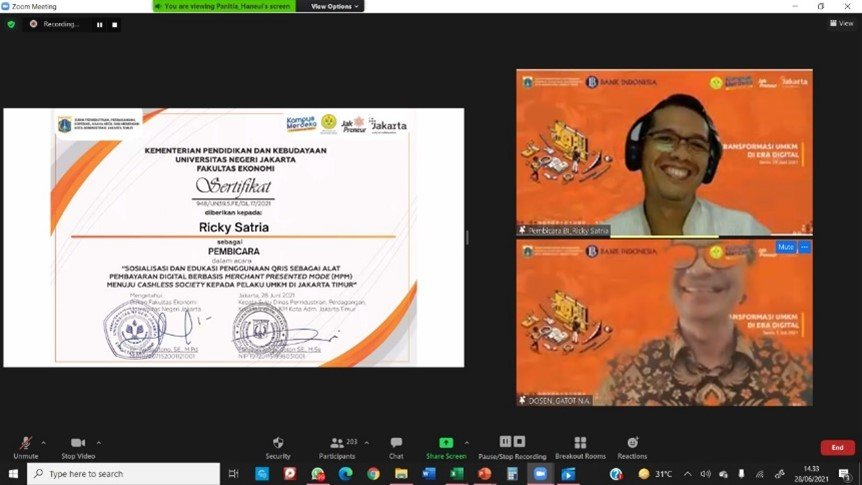Viewport: 862px width, 485px height.
Task: Open the Movies & TV taskbar icon
Action: click(x=568, y=473)
